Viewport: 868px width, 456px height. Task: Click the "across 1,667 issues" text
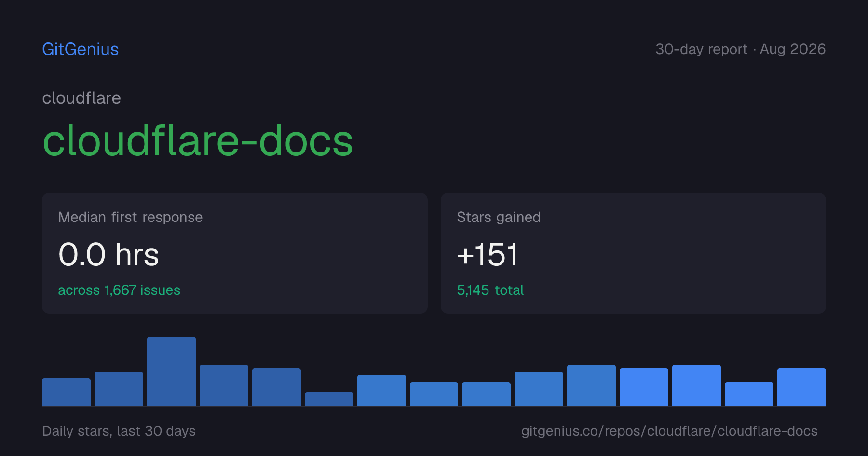(119, 290)
